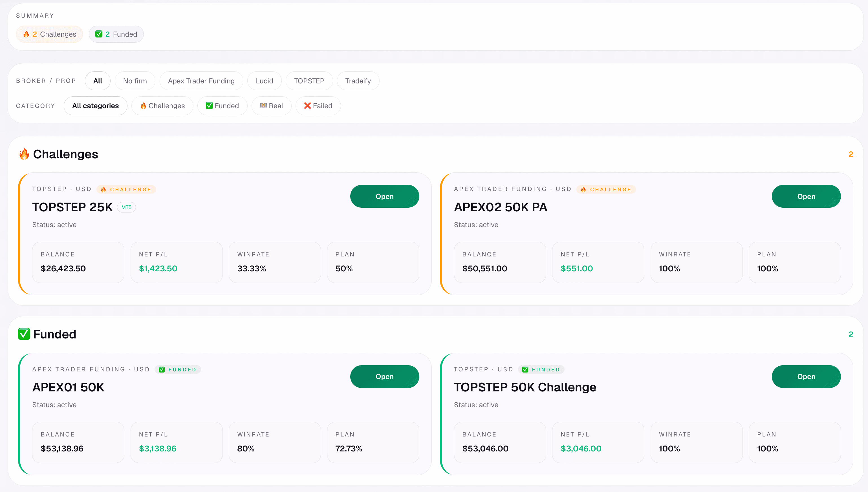Show only Lucid accounts
The height and width of the screenshot is (492, 868).
coord(265,81)
